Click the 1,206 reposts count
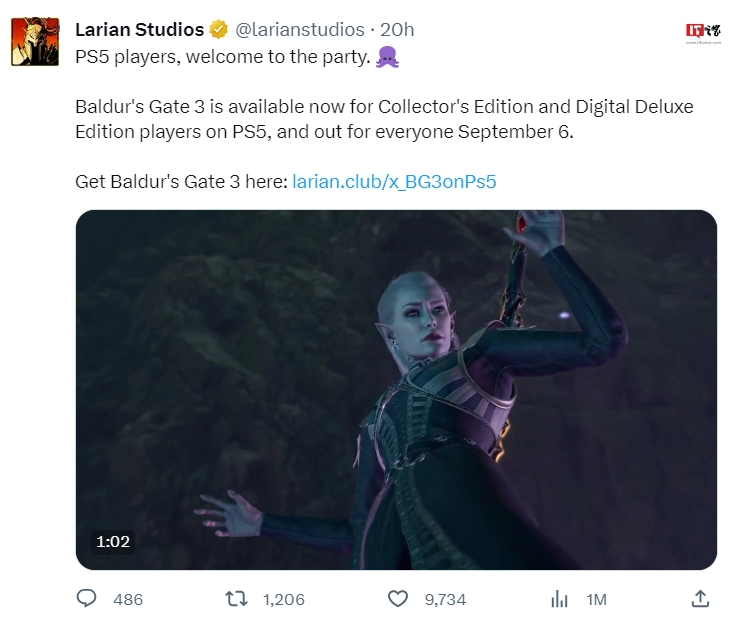The height and width of the screenshot is (624, 745). [284, 599]
